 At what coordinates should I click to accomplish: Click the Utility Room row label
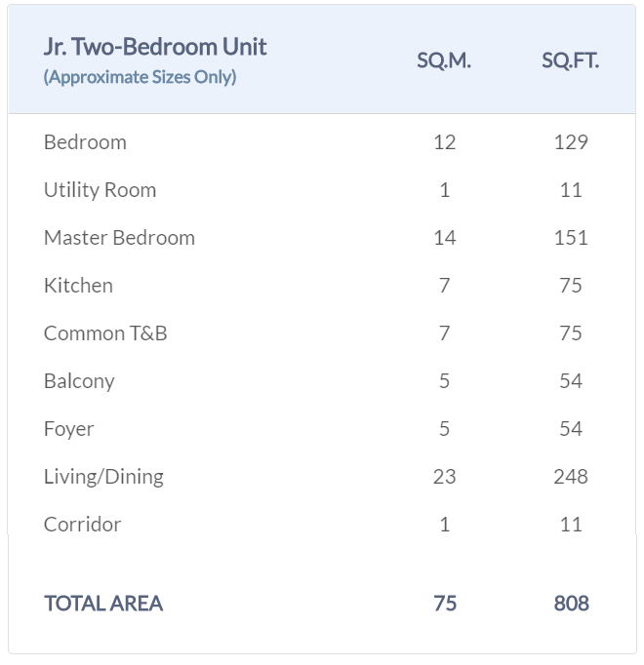100,190
